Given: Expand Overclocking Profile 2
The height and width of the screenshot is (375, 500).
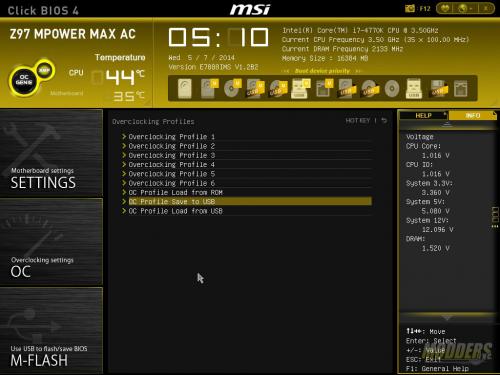Looking at the screenshot, I should point(247,146).
